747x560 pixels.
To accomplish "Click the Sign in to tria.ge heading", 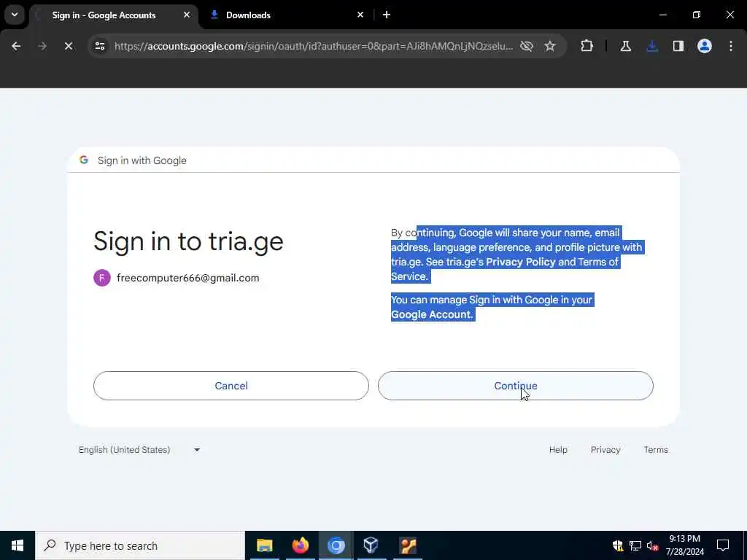I will pyautogui.click(x=188, y=241).
